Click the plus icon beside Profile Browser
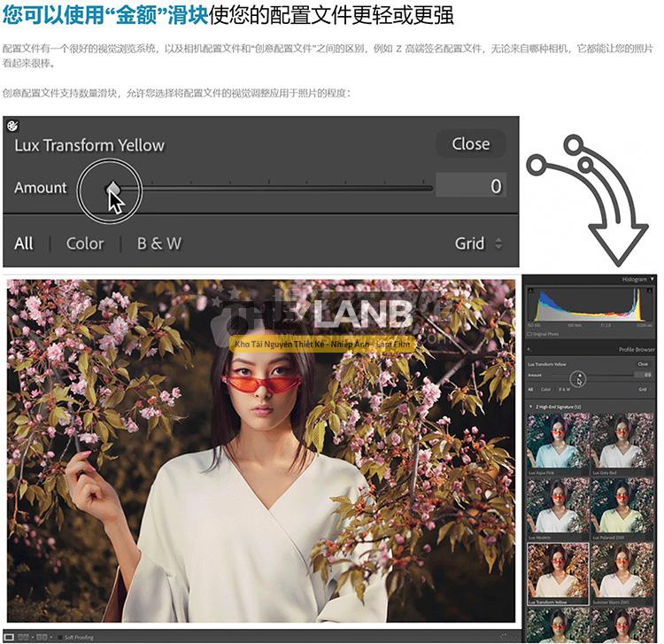The height and width of the screenshot is (644, 664). click(x=529, y=350)
